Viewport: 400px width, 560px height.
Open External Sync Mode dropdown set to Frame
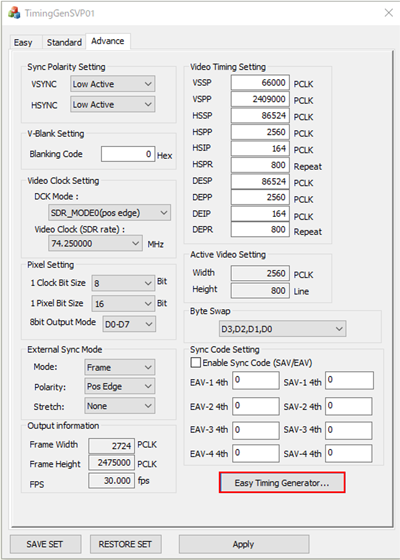[x=120, y=368]
